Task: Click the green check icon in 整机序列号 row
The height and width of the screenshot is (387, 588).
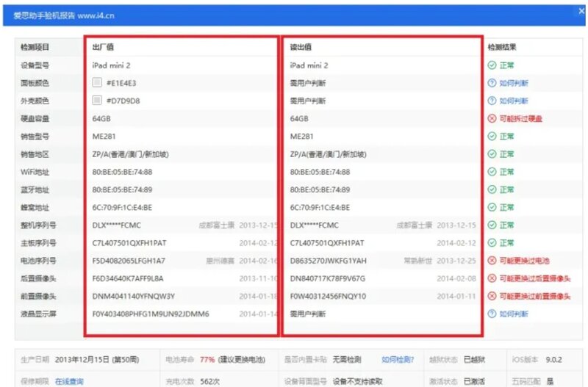Action: tap(492, 225)
